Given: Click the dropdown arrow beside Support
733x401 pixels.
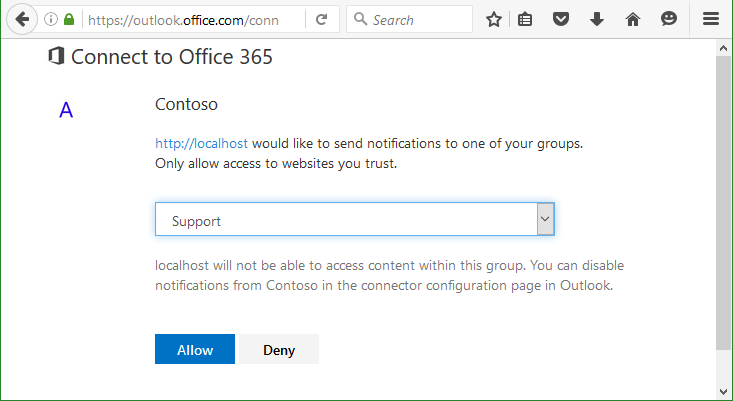Looking at the screenshot, I should click(x=545, y=219).
